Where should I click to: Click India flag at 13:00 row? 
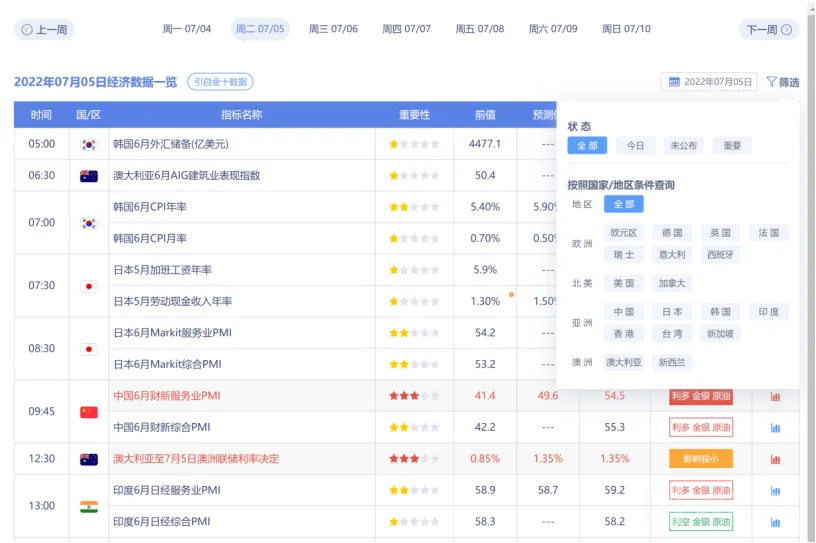89,507
